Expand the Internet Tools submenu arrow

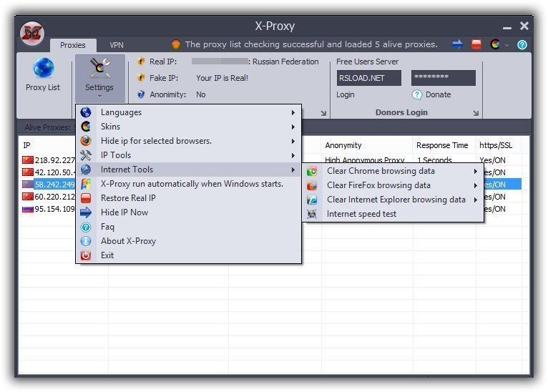coord(293,170)
